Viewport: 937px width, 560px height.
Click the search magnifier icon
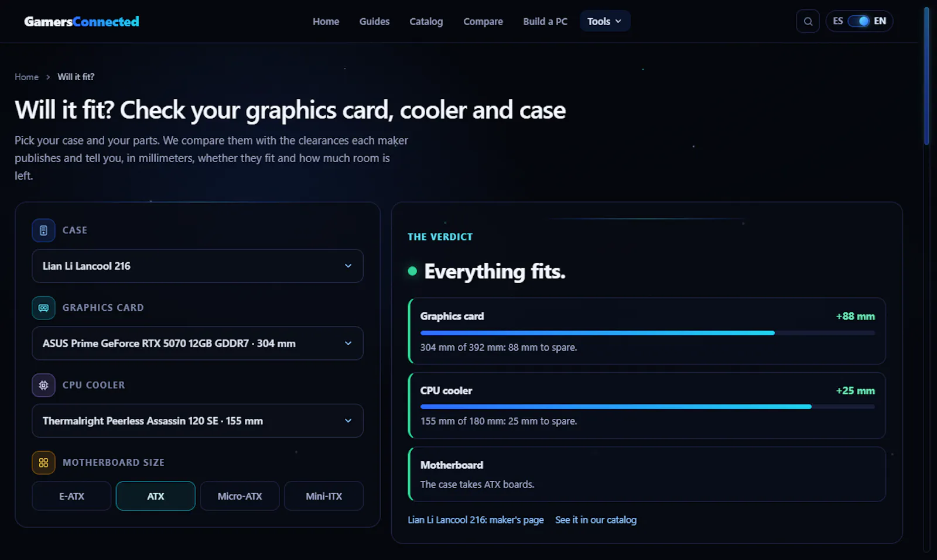point(808,22)
